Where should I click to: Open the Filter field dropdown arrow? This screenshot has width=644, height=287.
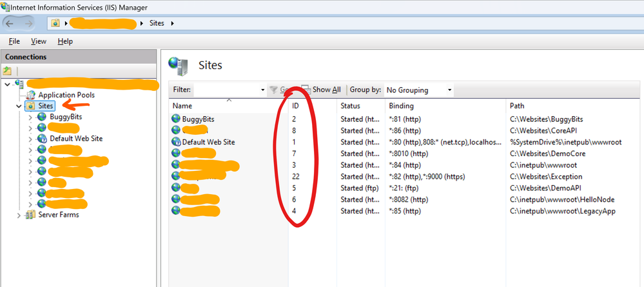(263, 90)
